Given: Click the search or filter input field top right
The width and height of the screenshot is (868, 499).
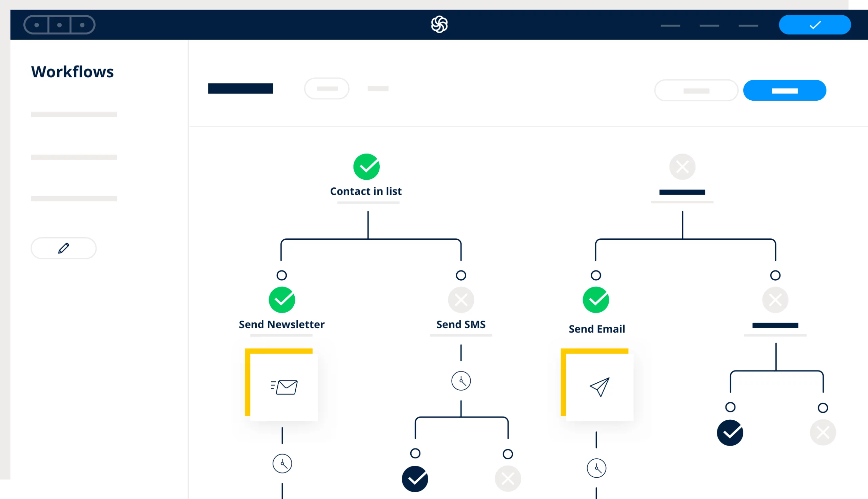Looking at the screenshot, I should [x=694, y=90].
